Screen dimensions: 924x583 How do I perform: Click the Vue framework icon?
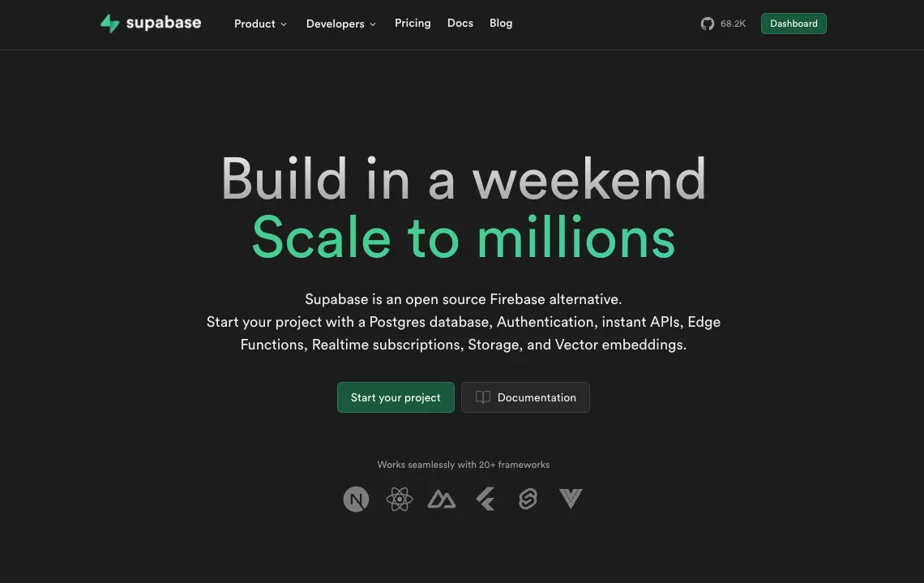point(571,499)
